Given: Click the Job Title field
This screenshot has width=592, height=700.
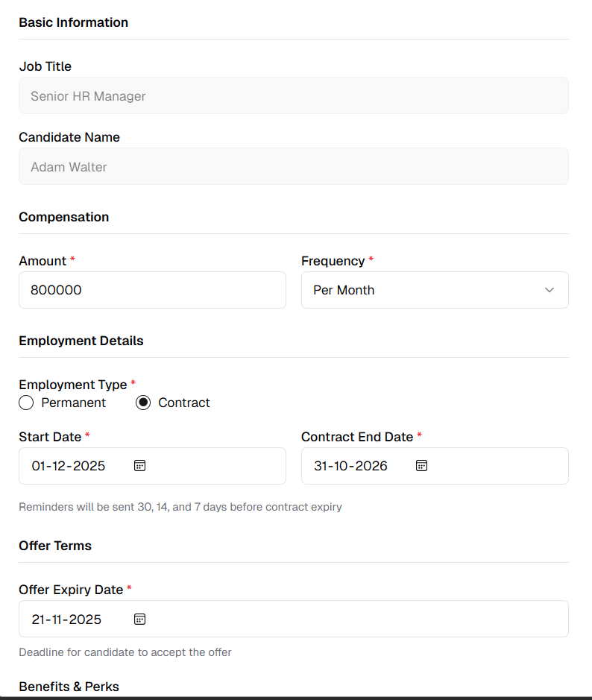Looking at the screenshot, I should pyautogui.click(x=293, y=96).
